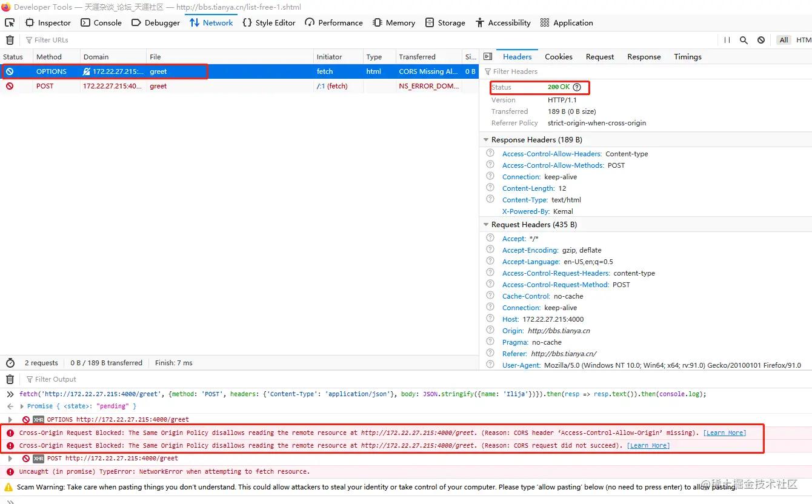The height and width of the screenshot is (504, 812).
Task: Collapse the request details side panel
Action: [488, 56]
